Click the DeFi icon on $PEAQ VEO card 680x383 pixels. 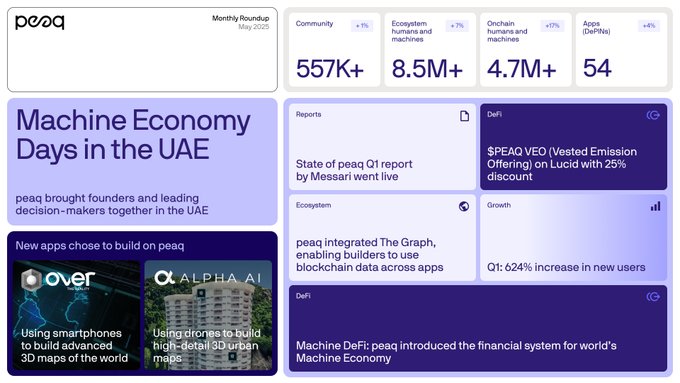(653, 115)
